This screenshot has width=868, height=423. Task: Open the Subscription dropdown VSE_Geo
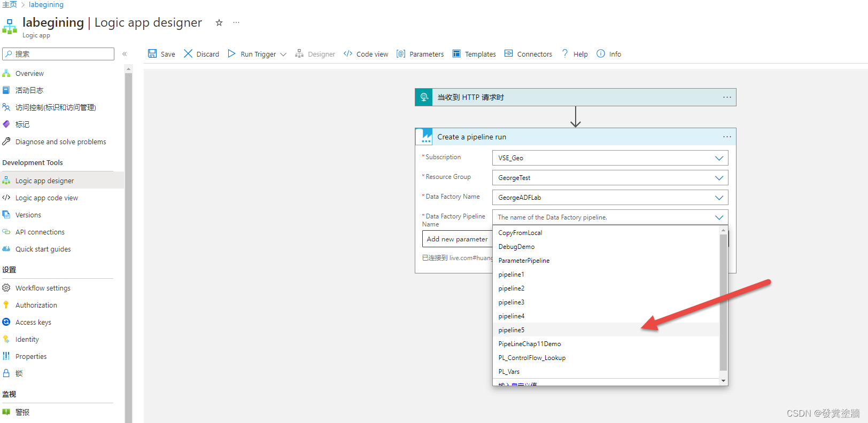[610, 158]
